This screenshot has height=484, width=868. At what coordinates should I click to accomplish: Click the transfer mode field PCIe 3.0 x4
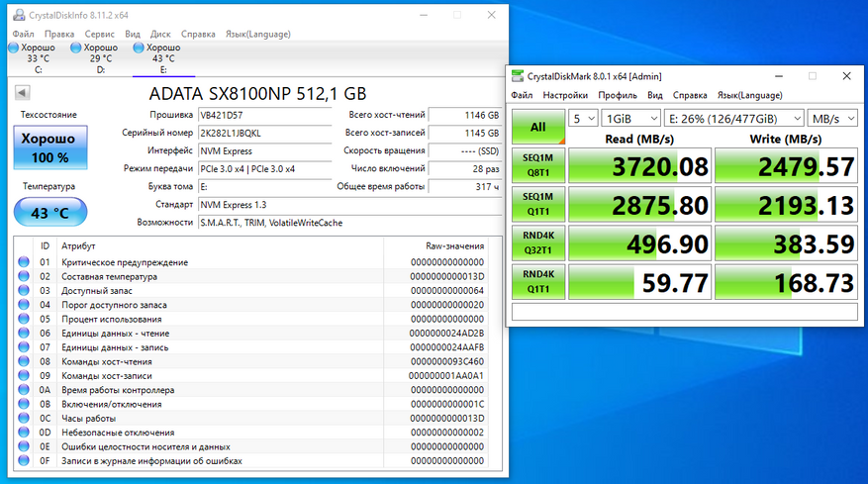(x=264, y=169)
